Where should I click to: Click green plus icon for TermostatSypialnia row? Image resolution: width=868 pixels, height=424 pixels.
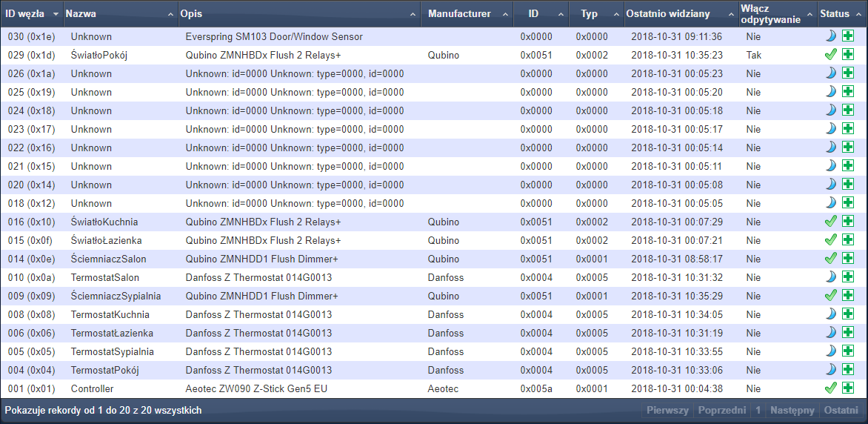point(847,351)
